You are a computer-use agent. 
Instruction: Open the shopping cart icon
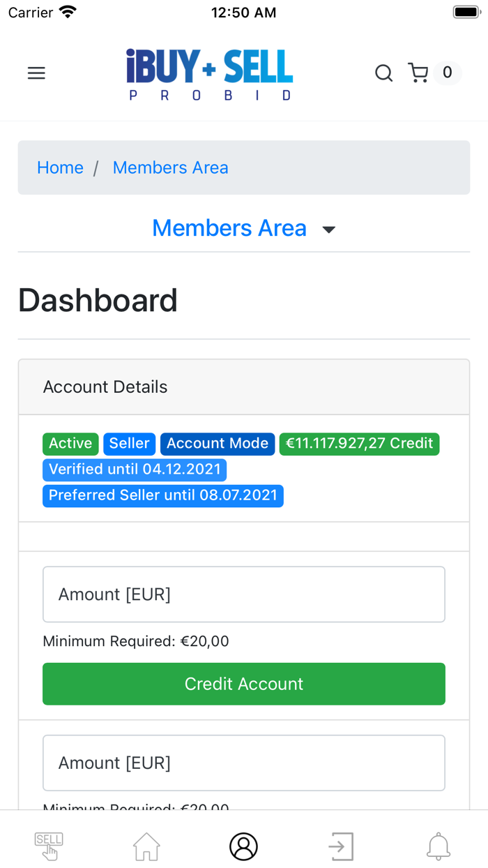pyautogui.click(x=418, y=73)
